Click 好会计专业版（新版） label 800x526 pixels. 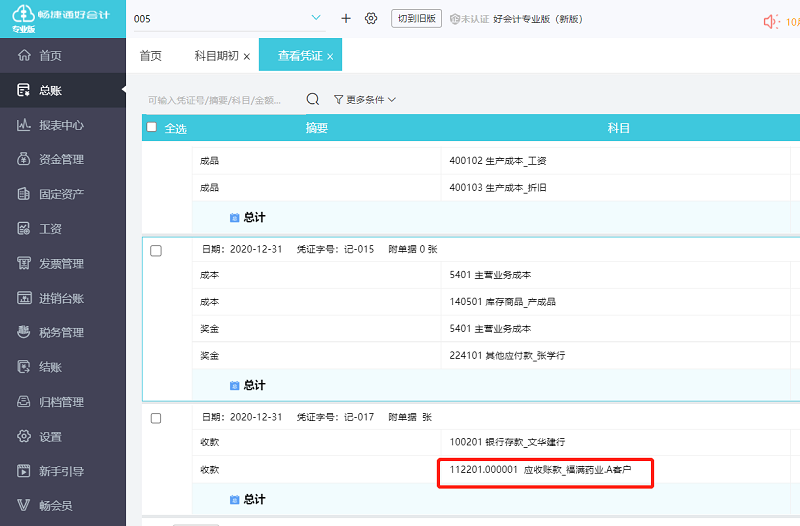[538, 19]
